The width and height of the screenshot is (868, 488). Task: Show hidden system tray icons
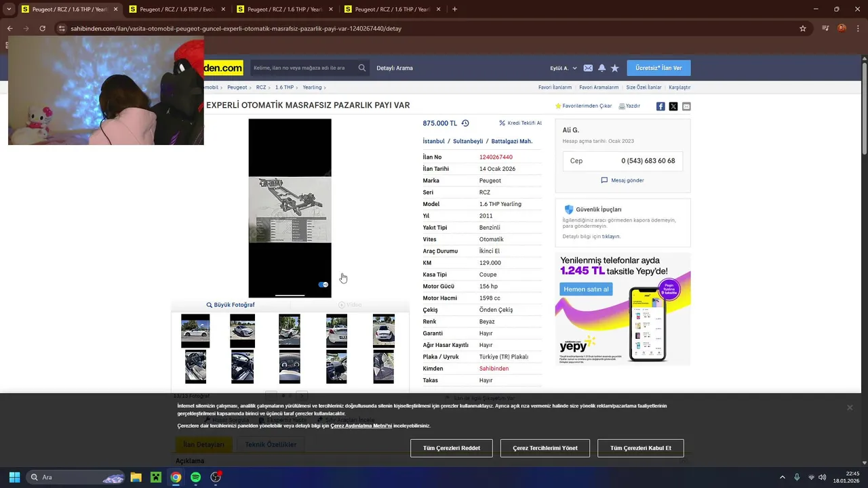point(782,477)
